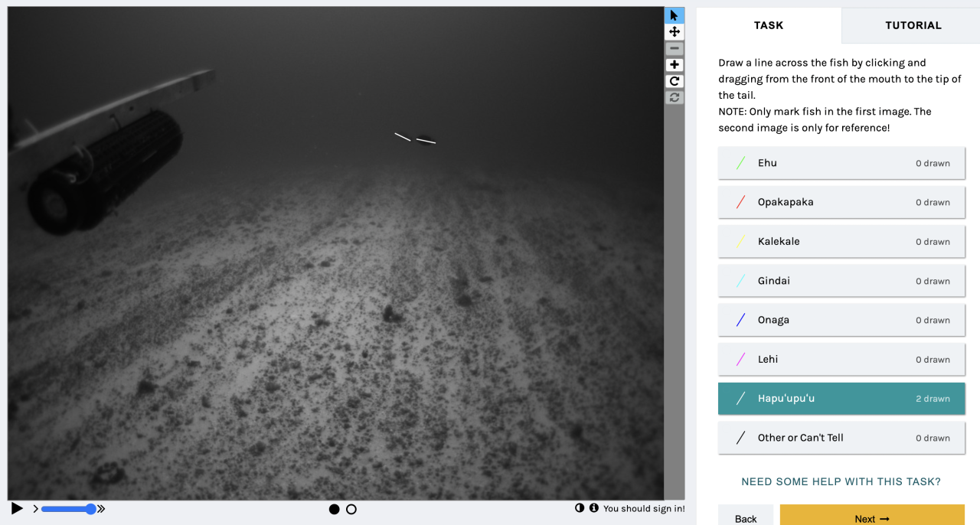Select the pan/move cross-arrows tool

(674, 32)
